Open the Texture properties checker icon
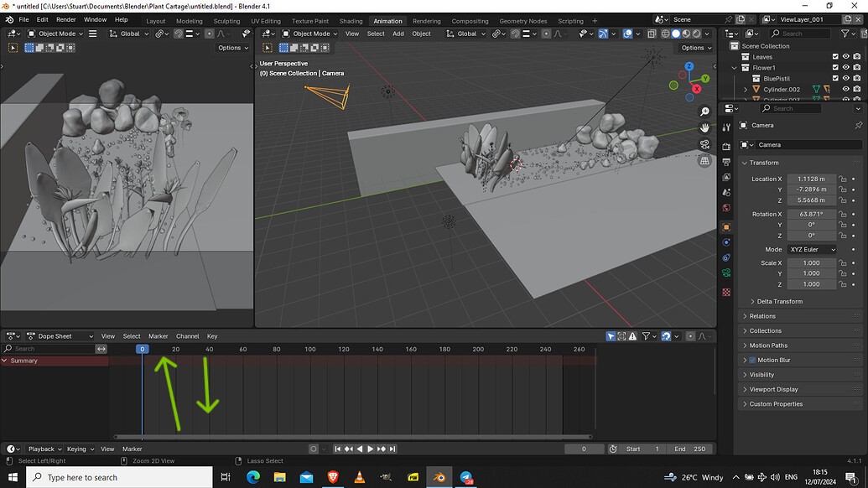This screenshot has height=488, width=868. 726,292
